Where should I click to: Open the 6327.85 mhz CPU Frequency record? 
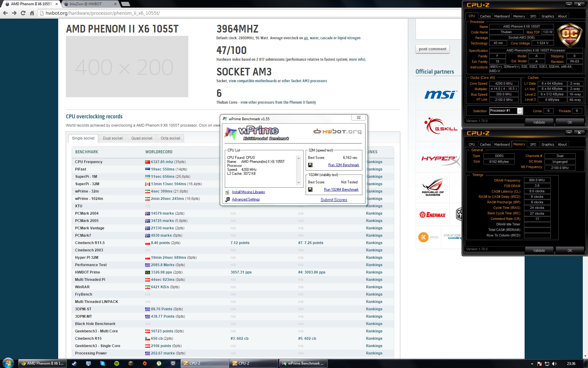point(162,162)
